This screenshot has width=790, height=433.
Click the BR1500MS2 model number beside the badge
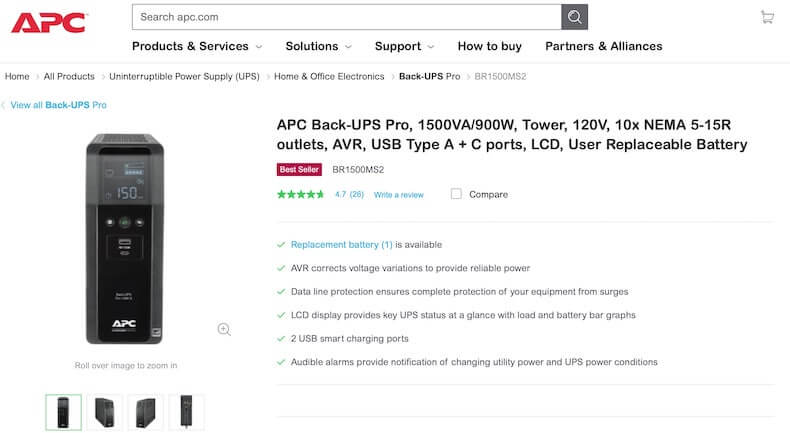358,169
